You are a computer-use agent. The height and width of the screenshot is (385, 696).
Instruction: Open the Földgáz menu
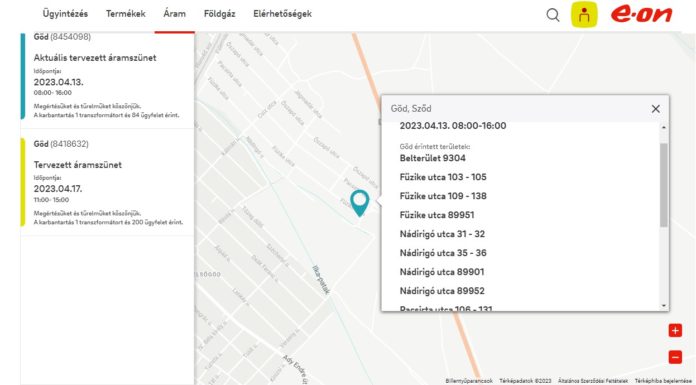pyautogui.click(x=219, y=14)
